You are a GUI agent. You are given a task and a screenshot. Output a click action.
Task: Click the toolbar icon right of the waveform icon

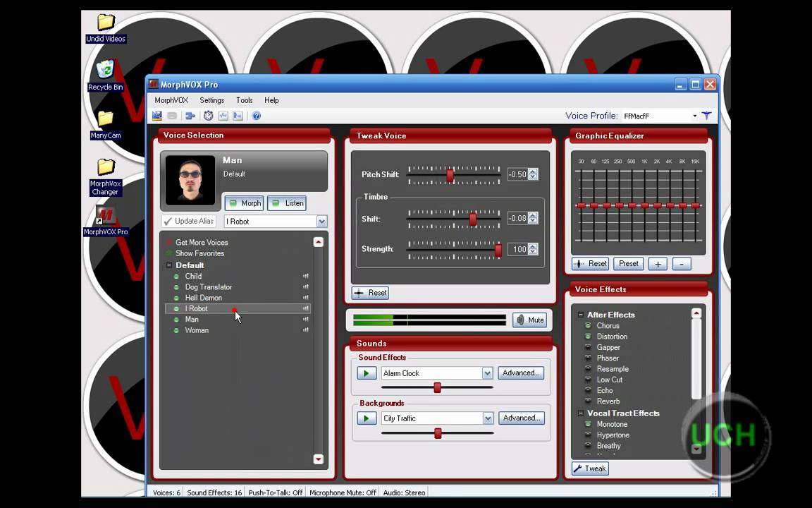[238, 116]
